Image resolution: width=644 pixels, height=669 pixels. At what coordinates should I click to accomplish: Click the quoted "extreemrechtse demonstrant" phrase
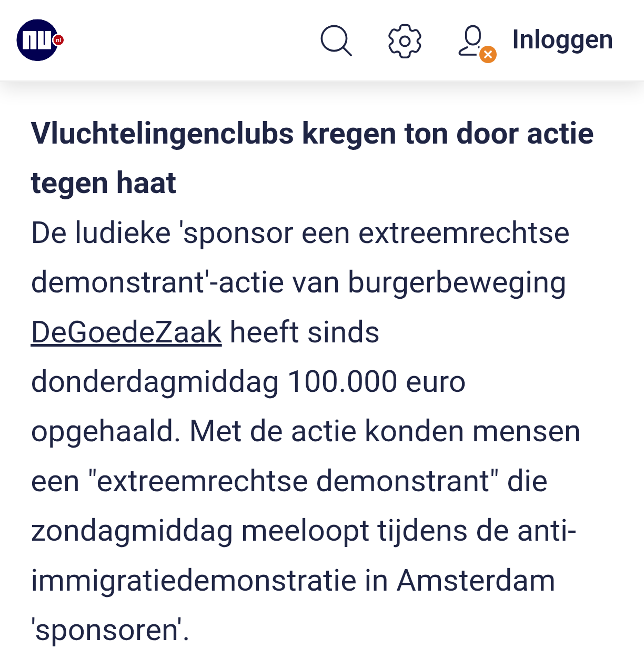294,481
